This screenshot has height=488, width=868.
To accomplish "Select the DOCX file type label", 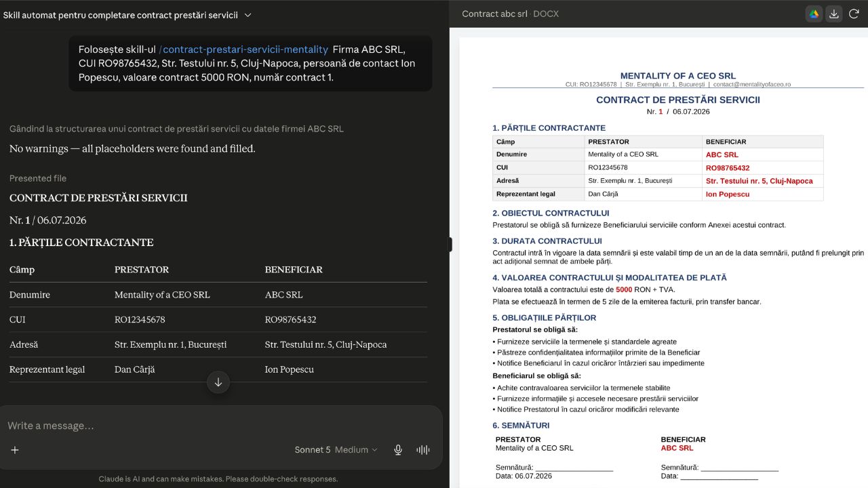I will [547, 14].
